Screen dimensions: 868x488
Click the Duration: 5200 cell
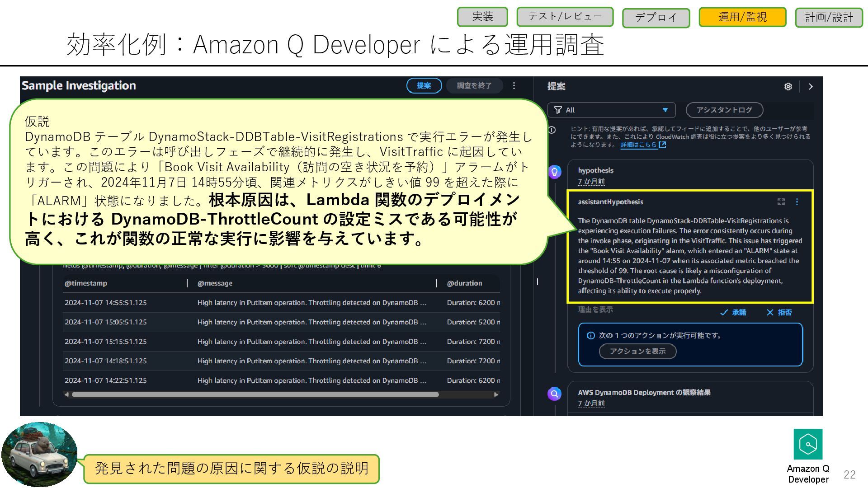(x=473, y=322)
